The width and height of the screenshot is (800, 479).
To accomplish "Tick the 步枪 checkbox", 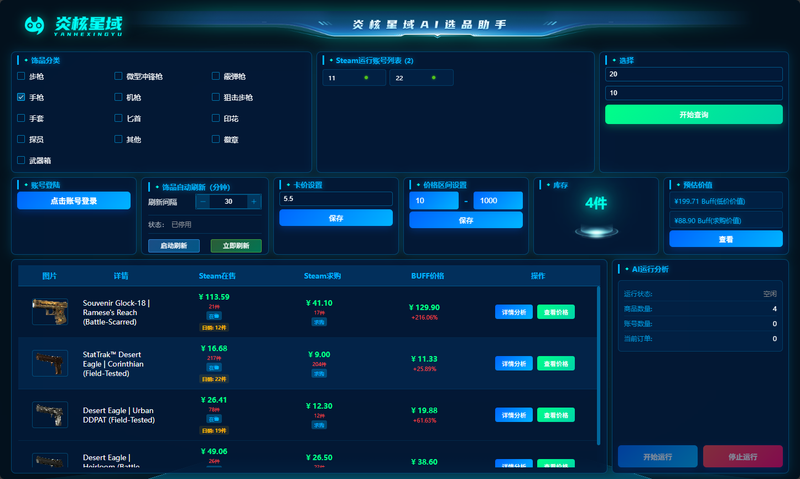I will (x=21, y=76).
